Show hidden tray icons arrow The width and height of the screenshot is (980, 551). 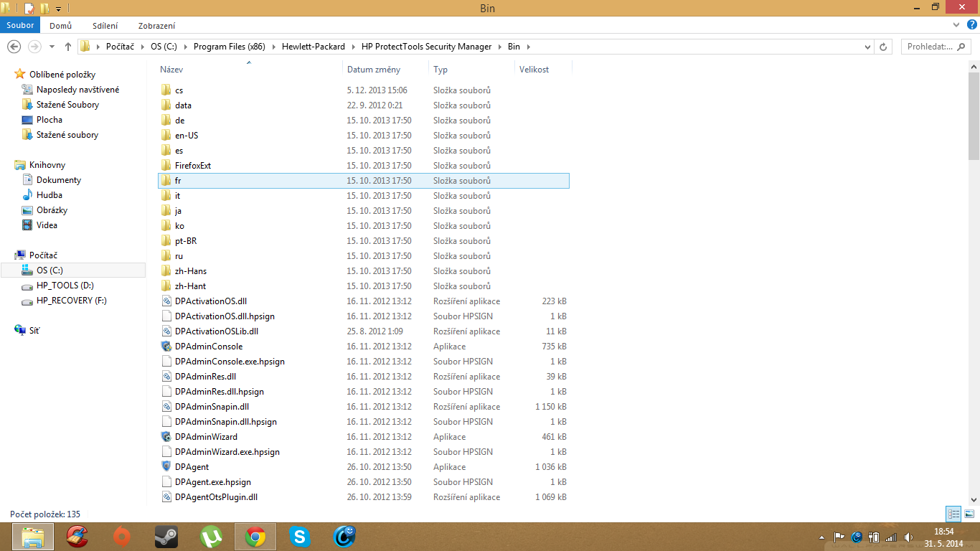coord(821,537)
